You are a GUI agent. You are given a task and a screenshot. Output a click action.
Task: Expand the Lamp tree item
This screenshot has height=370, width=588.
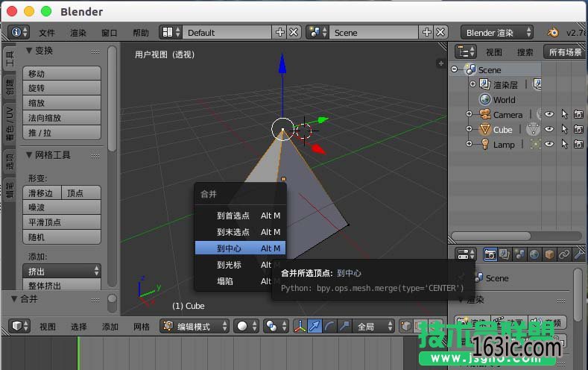click(469, 144)
